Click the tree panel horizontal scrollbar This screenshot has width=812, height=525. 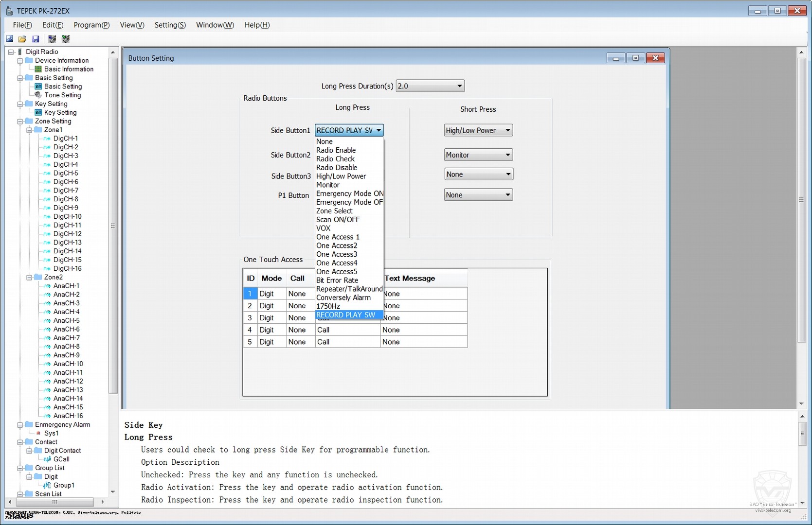pos(55,502)
